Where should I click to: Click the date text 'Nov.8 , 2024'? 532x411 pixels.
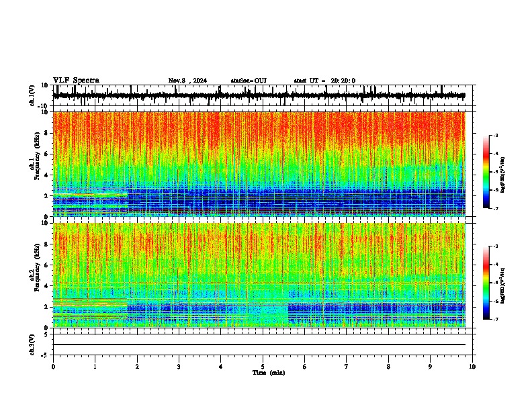tap(187, 81)
